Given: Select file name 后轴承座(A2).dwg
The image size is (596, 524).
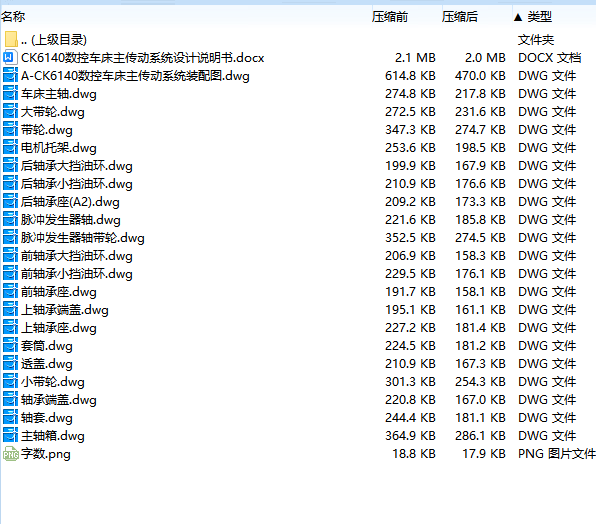Looking at the screenshot, I should tap(70, 202).
